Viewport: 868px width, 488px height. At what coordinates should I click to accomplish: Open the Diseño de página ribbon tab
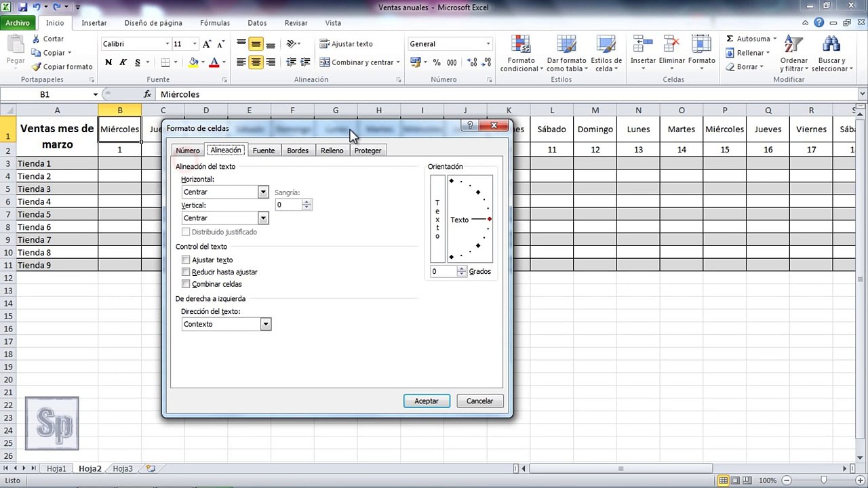(x=153, y=23)
